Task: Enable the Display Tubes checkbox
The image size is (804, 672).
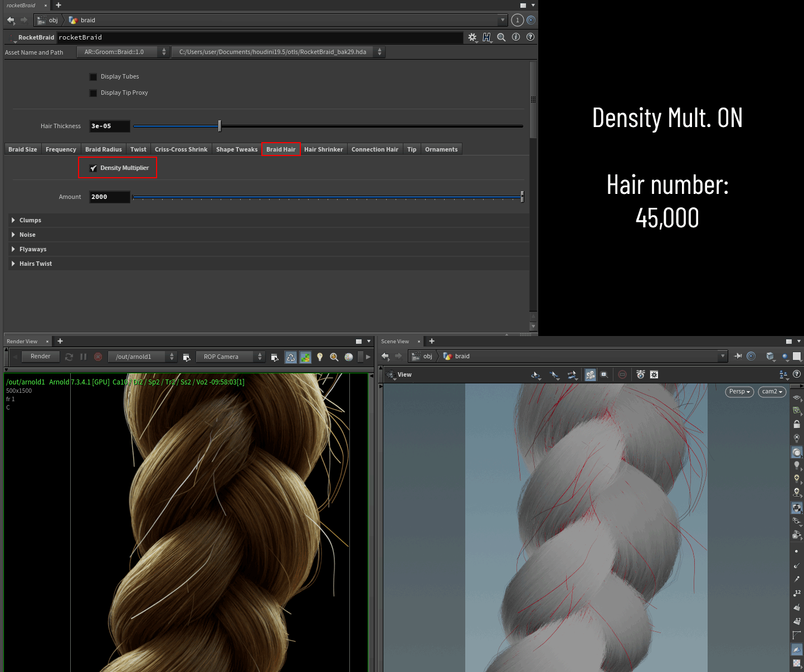Action: pyautogui.click(x=93, y=77)
